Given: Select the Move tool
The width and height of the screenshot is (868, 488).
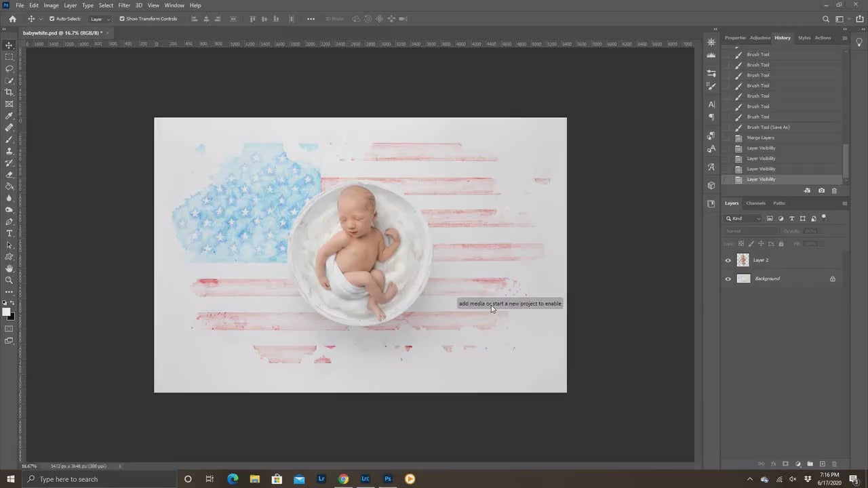Looking at the screenshot, I should pyautogui.click(x=9, y=45).
